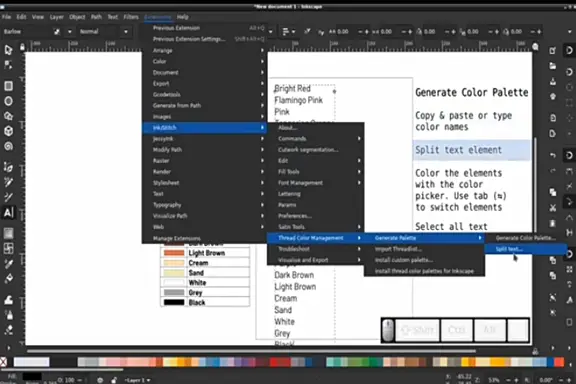576x384 pixels.
Task: Open the Layer 1 layer selector dropdown
Action: click(x=137, y=380)
